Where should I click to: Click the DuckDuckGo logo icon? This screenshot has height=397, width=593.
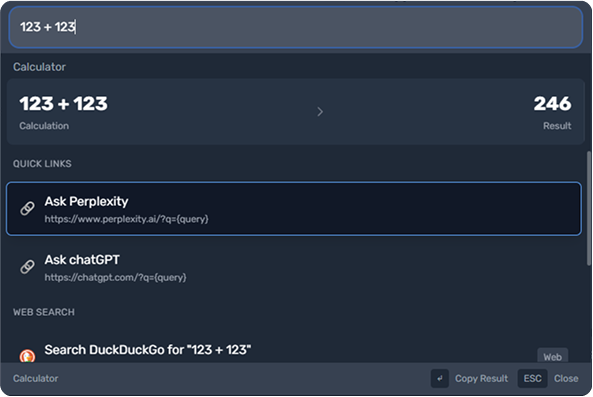click(x=27, y=356)
